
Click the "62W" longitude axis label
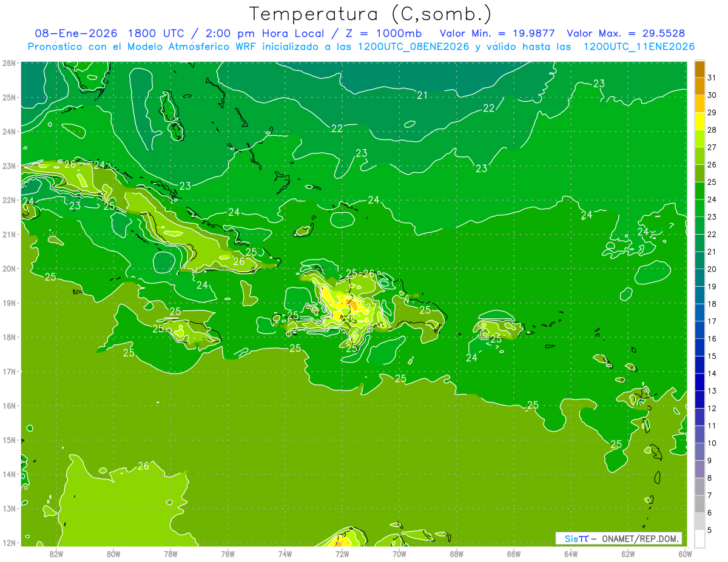(x=628, y=554)
